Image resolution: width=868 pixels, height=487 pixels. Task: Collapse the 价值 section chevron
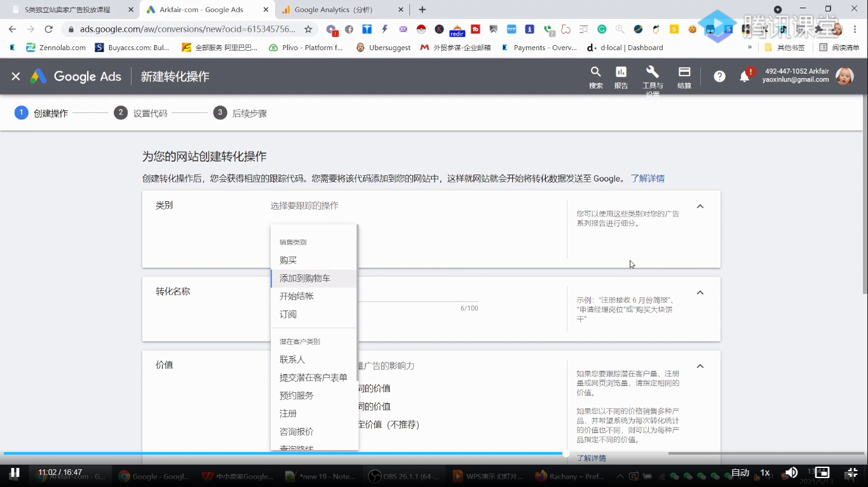700,366
